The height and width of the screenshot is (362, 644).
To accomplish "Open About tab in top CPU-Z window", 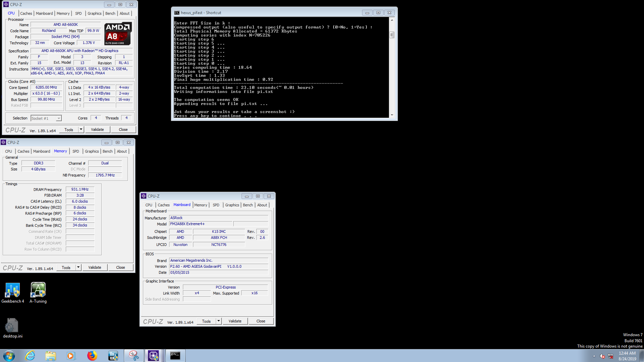I will (x=125, y=13).
